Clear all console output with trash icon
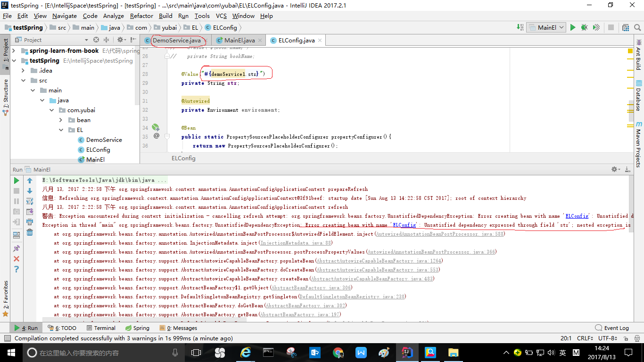The height and width of the screenshot is (362, 644). (30, 232)
